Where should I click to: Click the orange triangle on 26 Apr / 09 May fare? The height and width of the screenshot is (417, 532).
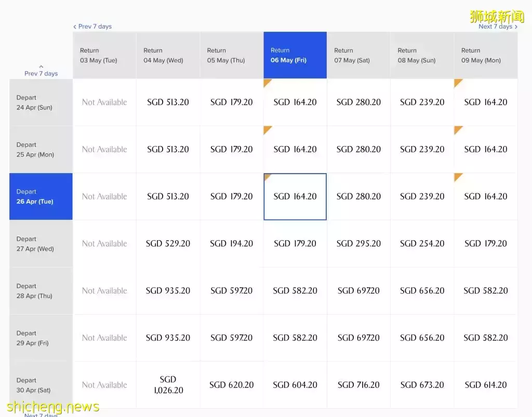(x=457, y=177)
